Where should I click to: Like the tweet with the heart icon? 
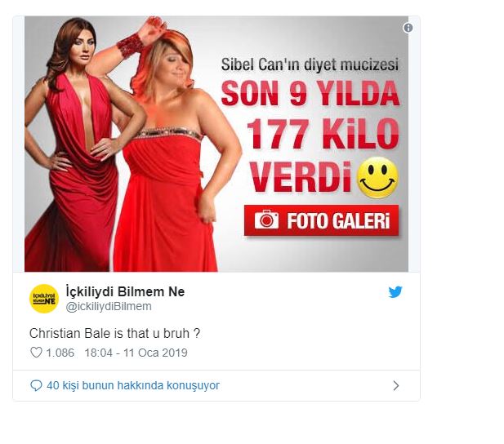tap(36, 353)
